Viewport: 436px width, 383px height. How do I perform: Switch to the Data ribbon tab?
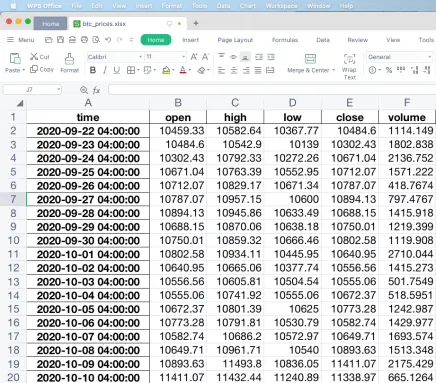pyautogui.click(x=323, y=40)
